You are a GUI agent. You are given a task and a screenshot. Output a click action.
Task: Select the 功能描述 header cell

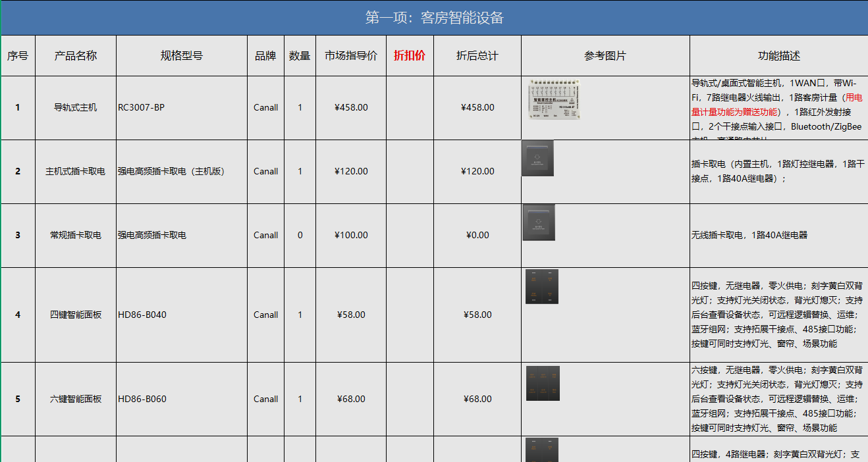[x=778, y=56]
